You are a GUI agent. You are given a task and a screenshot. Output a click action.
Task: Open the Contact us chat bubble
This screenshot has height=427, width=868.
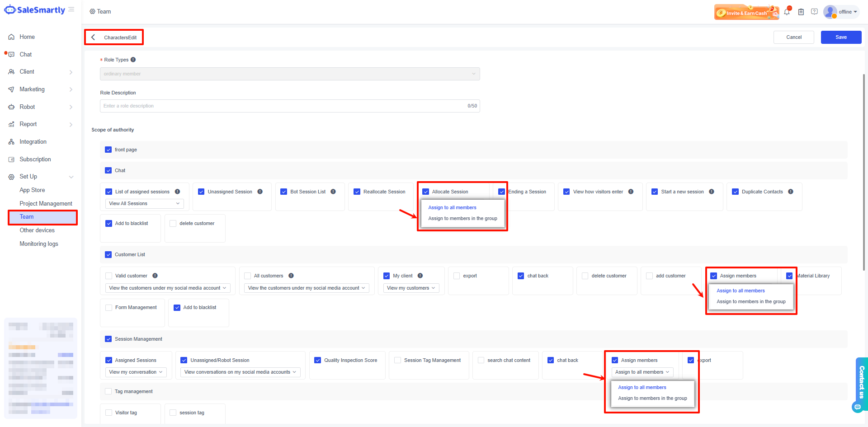[857, 407]
